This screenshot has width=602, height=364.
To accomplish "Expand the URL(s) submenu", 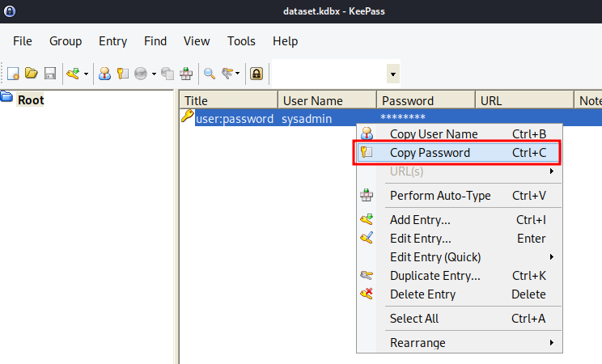I will 459,171.
